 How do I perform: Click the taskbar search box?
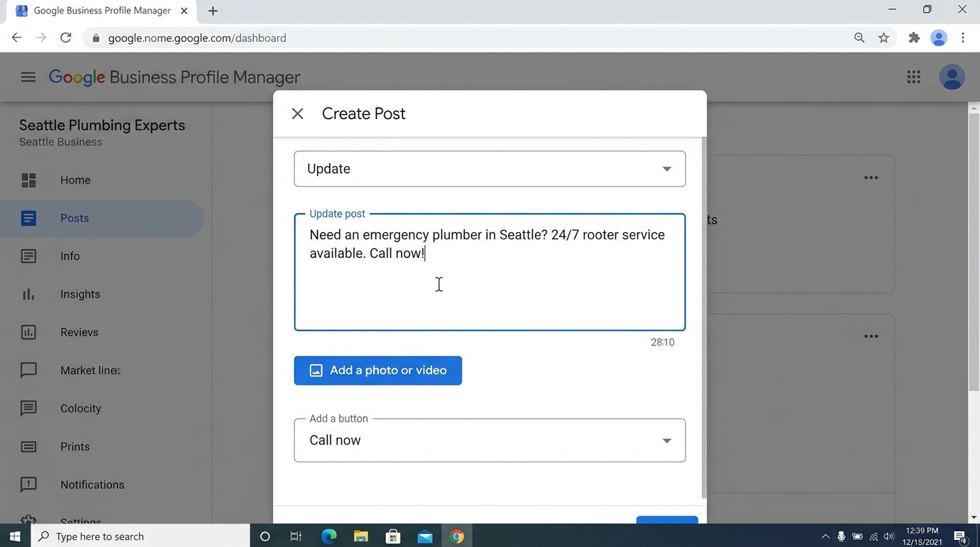pyautogui.click(x=140, y=536)
